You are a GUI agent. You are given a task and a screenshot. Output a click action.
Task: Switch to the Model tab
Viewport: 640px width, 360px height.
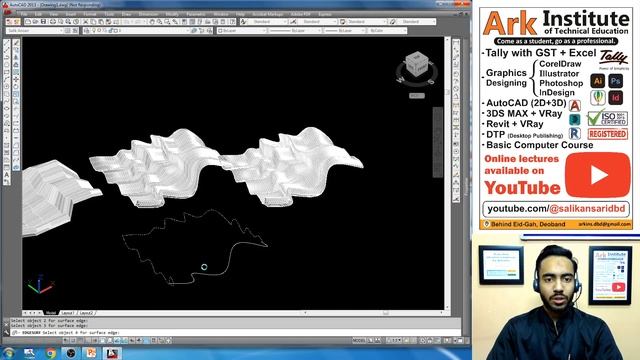[51, 313]
